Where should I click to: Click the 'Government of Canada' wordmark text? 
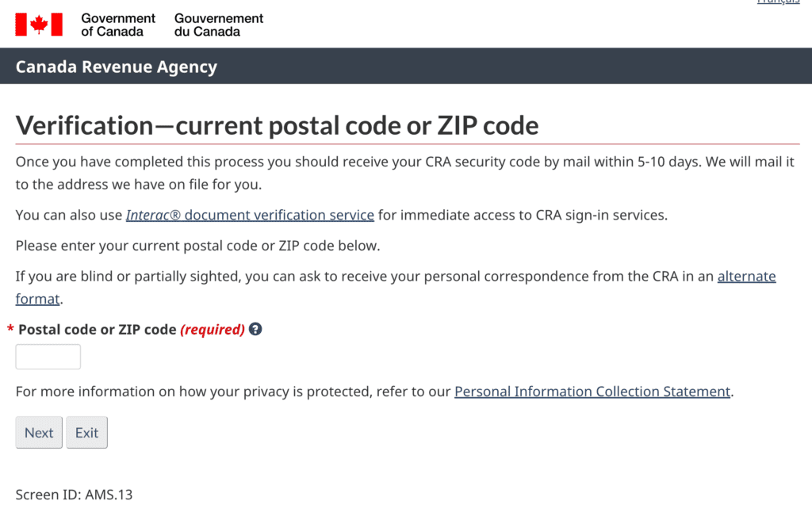pos(118,25)
